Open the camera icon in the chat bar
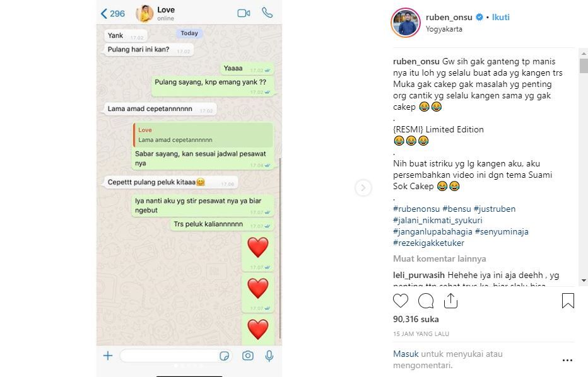Viewport: 588px width, 377px height. coord(247,356)
